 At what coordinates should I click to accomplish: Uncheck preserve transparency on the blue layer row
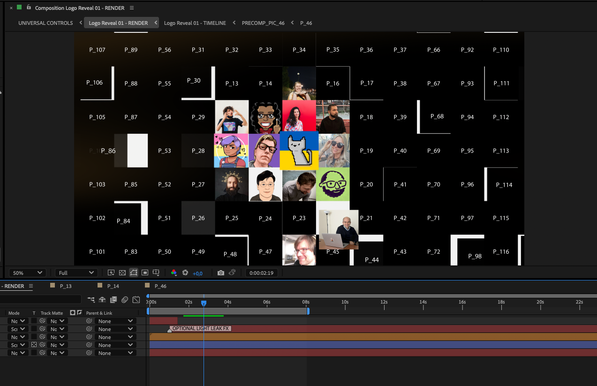[x=34, y=345]
